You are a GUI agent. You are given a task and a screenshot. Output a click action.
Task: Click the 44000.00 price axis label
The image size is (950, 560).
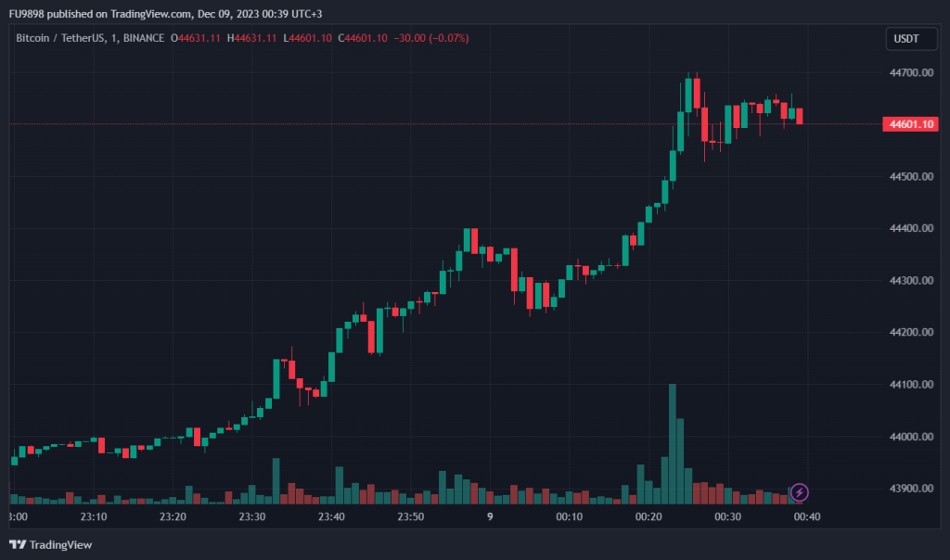click(x=909, y=437)
